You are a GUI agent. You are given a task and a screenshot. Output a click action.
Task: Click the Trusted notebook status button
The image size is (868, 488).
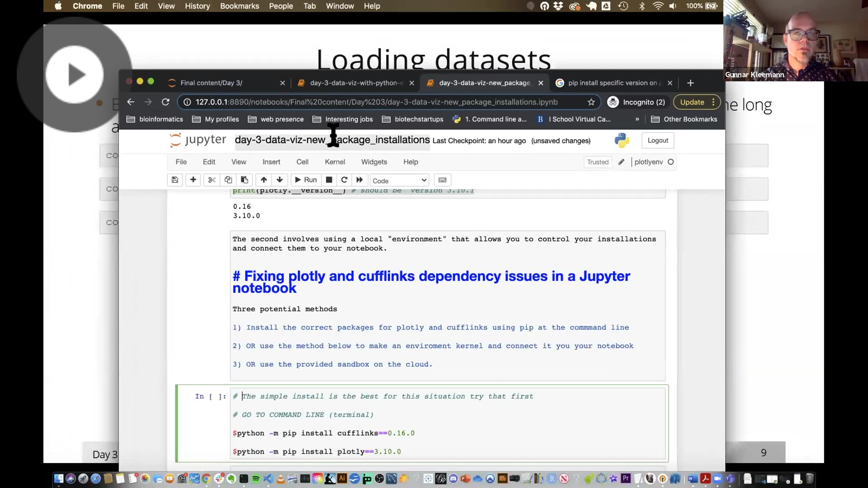598,162
